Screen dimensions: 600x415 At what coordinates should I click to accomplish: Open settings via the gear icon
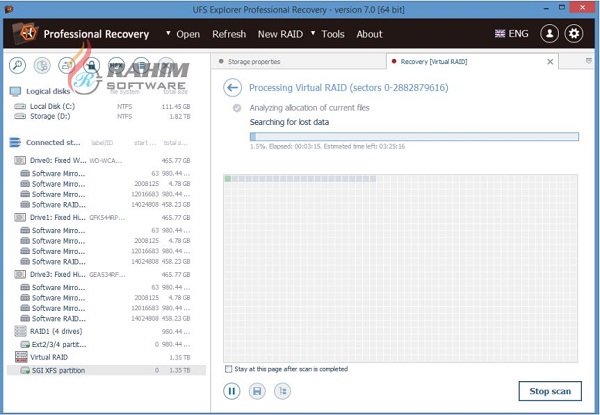click(x=574, y=34)
